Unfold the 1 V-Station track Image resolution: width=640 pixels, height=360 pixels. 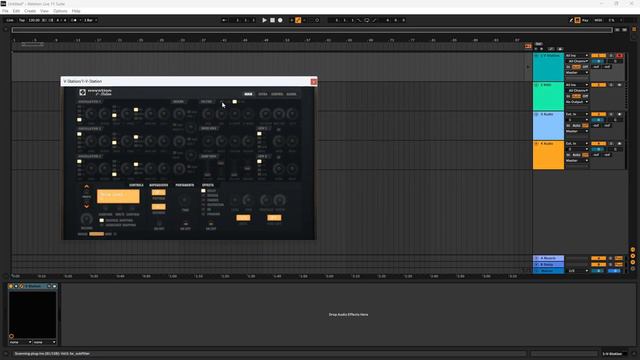point(537,56)
